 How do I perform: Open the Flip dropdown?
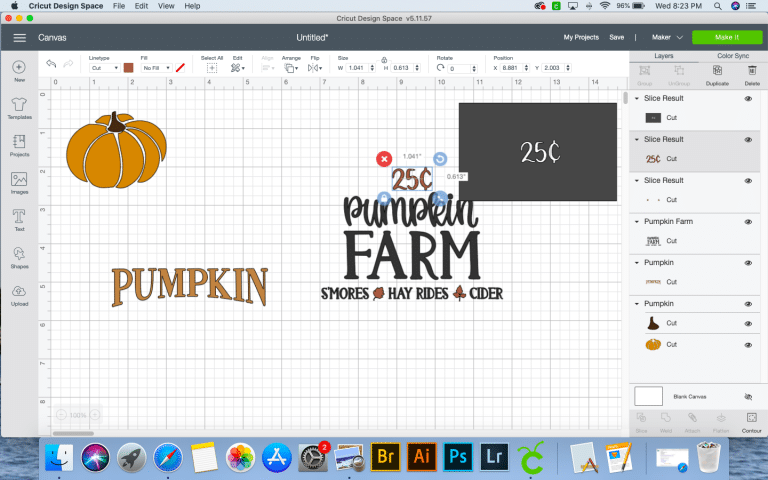tap(314, 68)
